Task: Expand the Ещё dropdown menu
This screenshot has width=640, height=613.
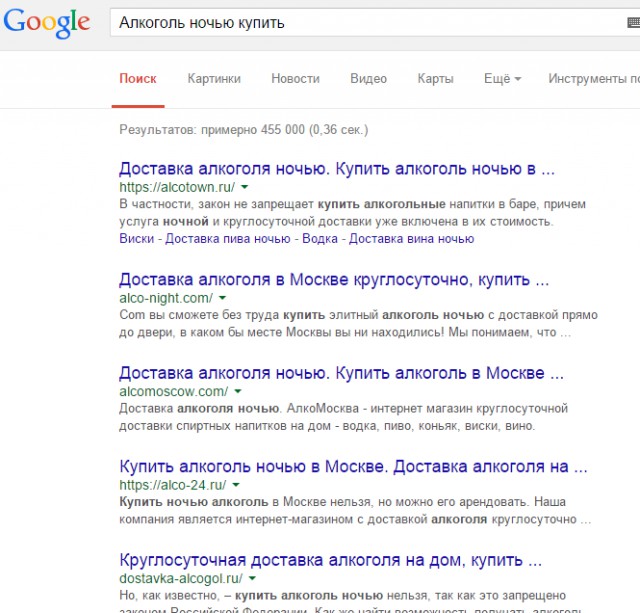Action: pos(502,78)
